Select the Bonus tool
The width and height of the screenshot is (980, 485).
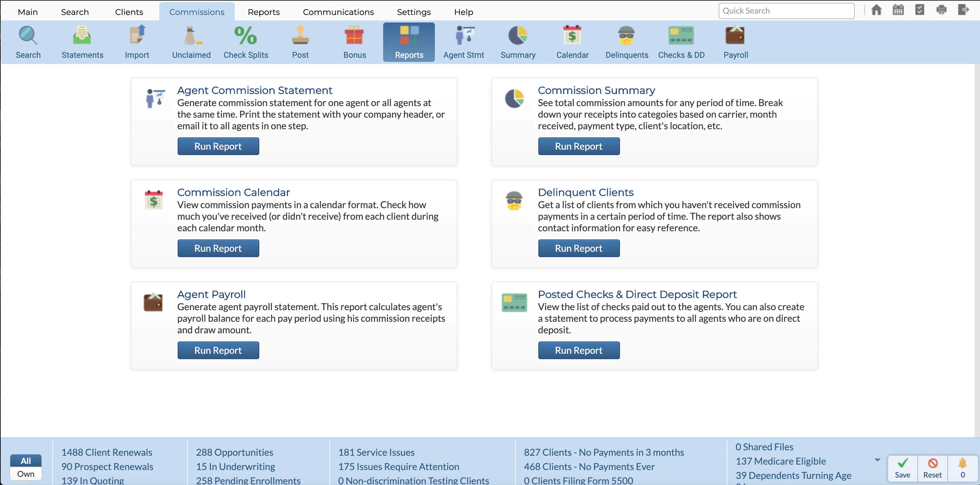(354, 42)
